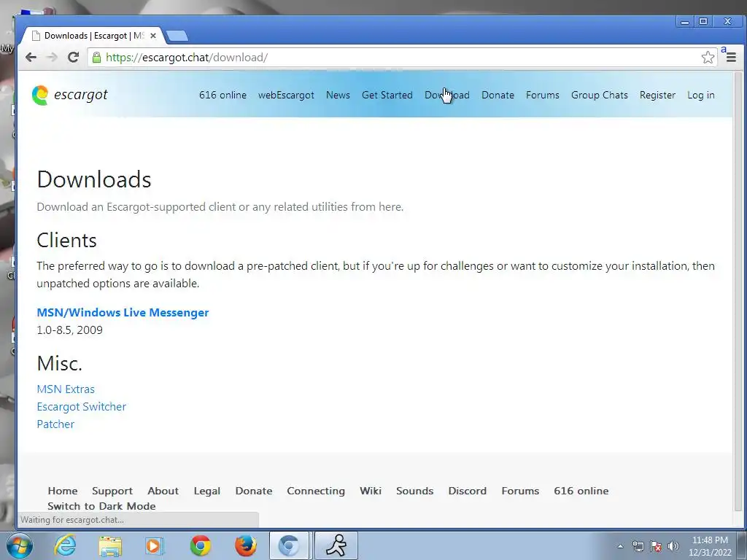Click the browser forward arrow
Image resolution: width=747 pixels, height=560 pixels.
52,57
